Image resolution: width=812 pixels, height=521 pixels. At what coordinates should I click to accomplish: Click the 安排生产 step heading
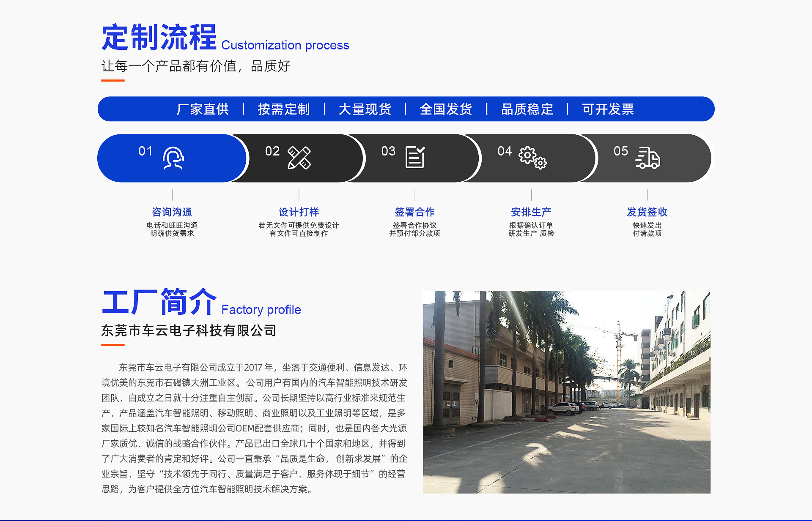click(531, 212)
